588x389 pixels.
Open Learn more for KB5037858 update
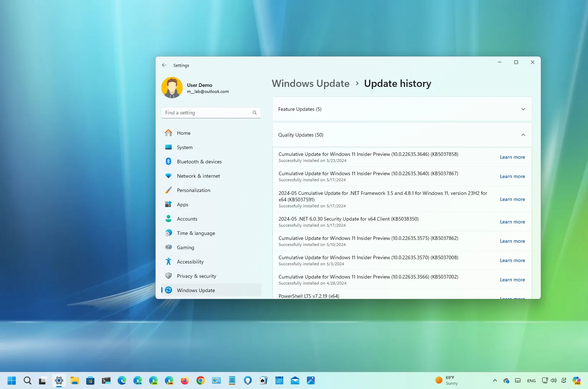(512, 157)
